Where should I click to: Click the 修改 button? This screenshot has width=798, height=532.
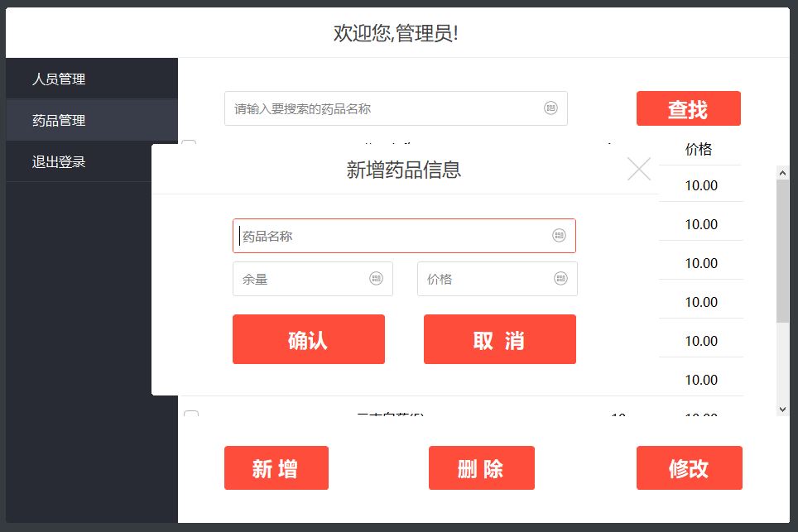(689, 468)
